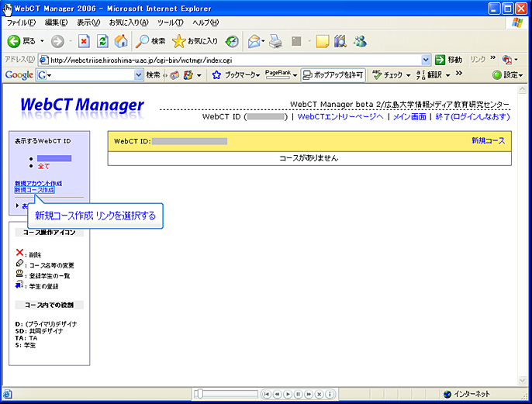Click the ブックマーク star icon
Viewport: 532px width, 404px height.
coord(216,75)
